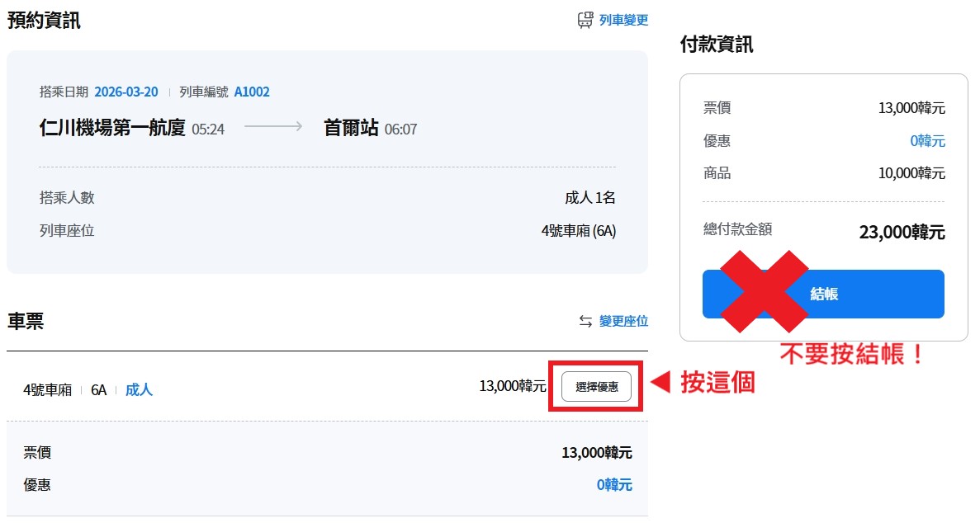Click the train icon beside 列車變更
980x523 pixels.
point(585,21)
